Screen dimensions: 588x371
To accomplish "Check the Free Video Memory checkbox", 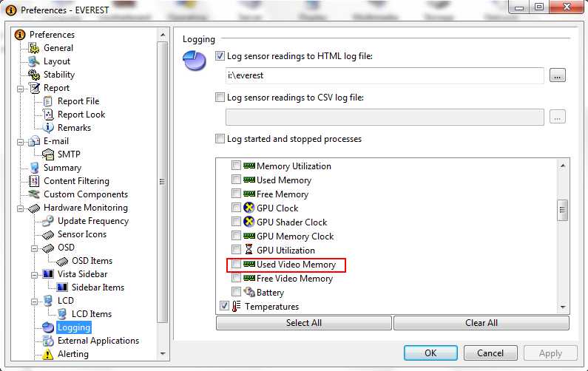I will pos(236,278).
